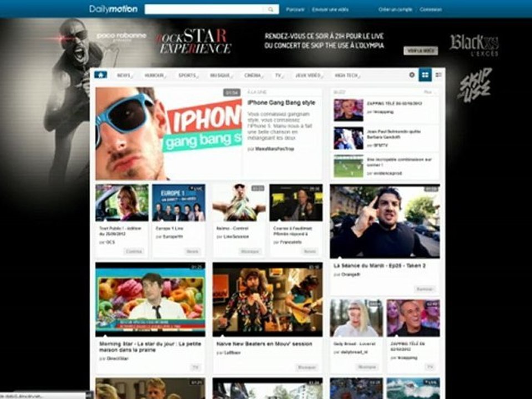Open the JEUX VIDÉO category menu

pos(309,75)
